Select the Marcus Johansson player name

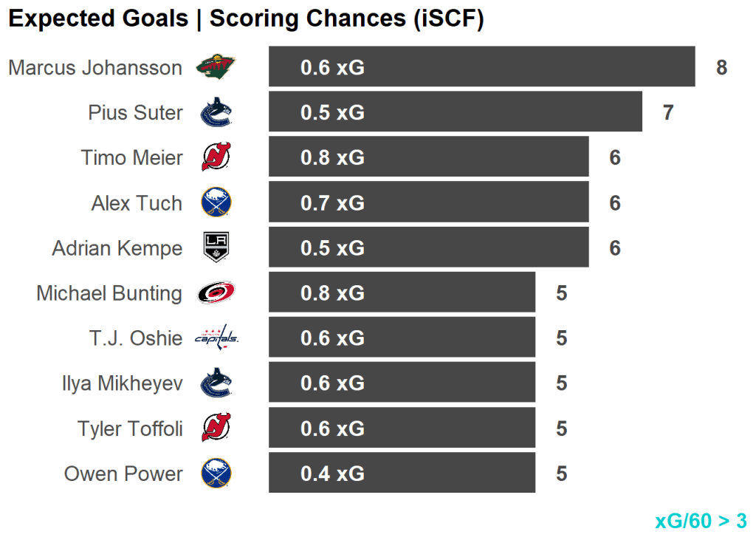pyautogui.click(x=95, y=68)
